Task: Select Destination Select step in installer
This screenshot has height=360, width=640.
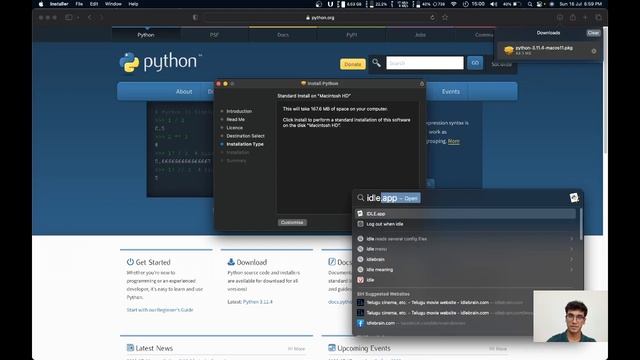Action: pyautogui.click(x=245, y=136)
